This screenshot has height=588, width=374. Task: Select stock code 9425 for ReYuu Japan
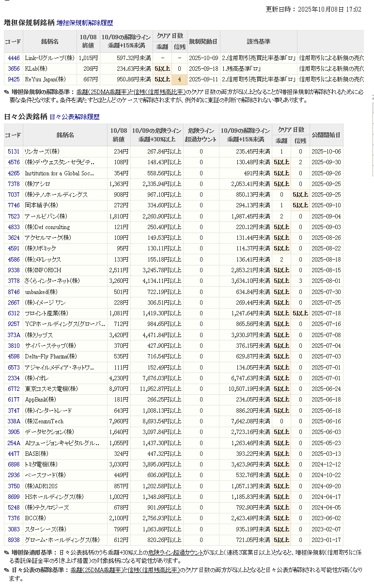14,79
